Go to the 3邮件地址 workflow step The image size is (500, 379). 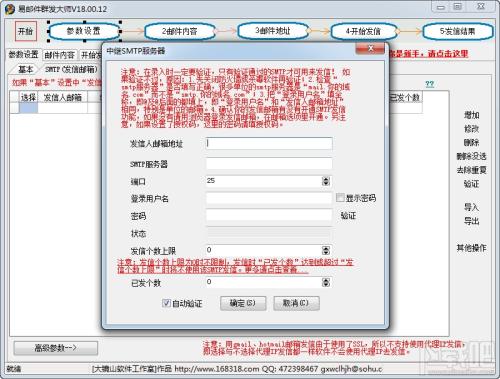[x=273, y=31]
